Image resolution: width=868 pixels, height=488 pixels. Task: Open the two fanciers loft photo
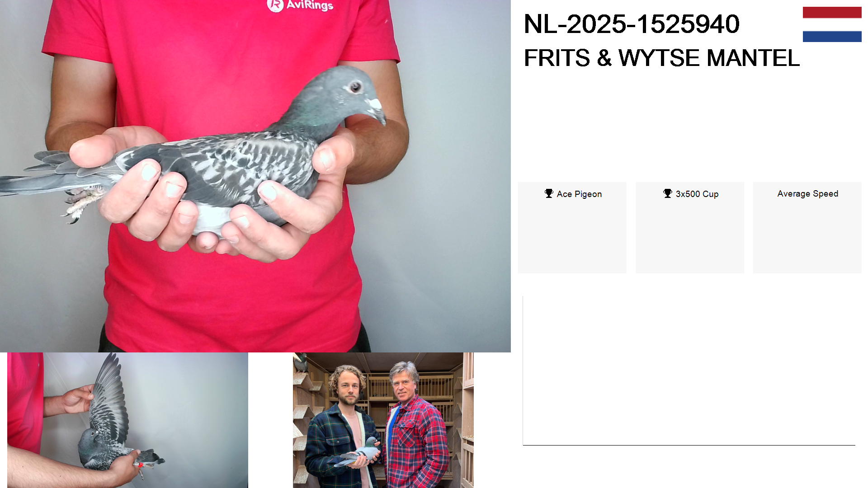383,420
